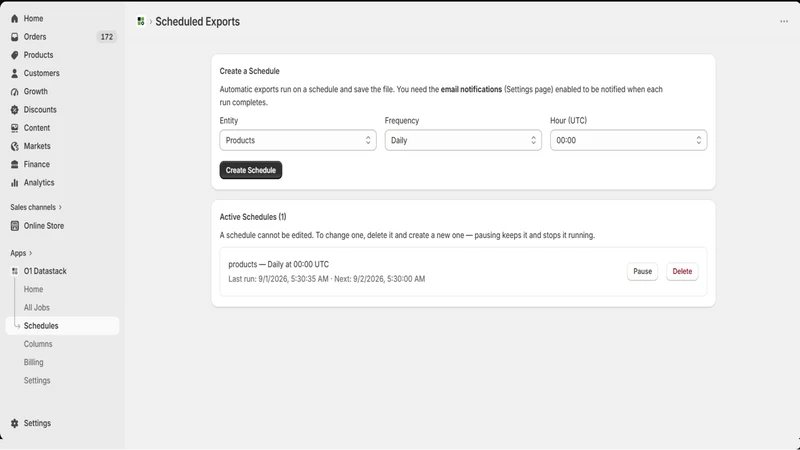Click the O1 Datastack app icon in sidebar
Screen dimensions: 800x450
pyautogui.click(x=14, y=271)
